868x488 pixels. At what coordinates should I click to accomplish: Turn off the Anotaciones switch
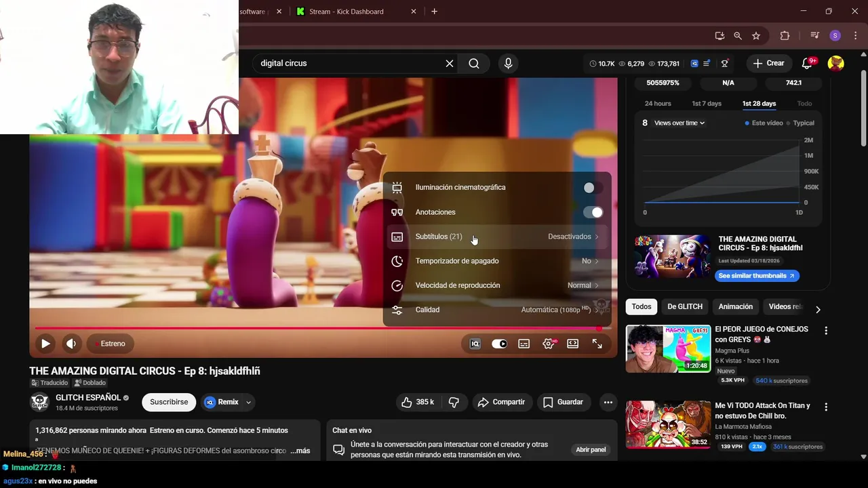593,212
